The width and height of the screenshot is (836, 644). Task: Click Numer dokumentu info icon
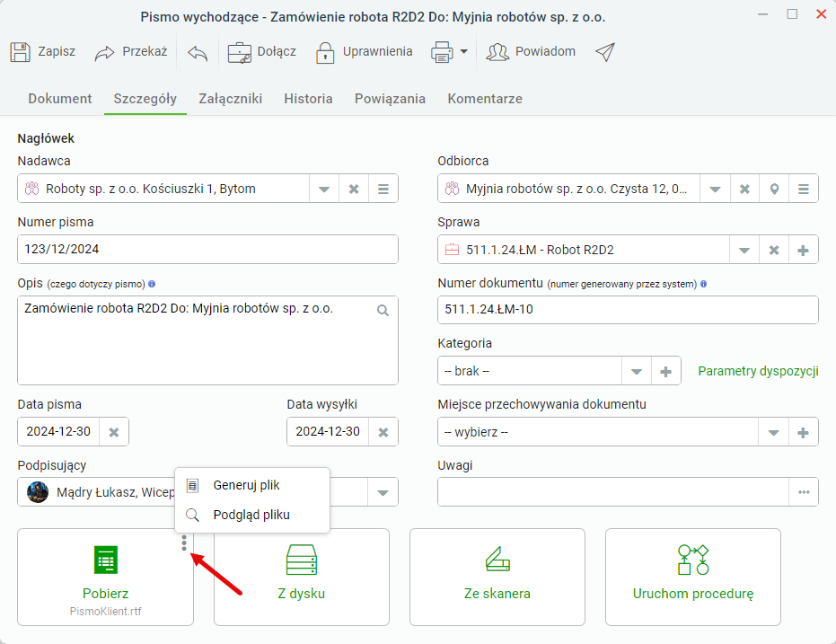(x=704, y=284)
